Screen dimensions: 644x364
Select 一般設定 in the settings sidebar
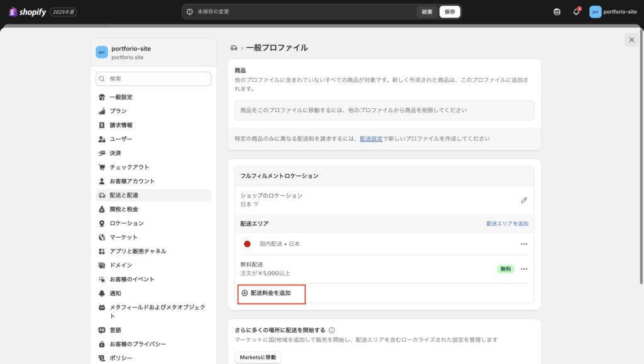pos(121,97)
